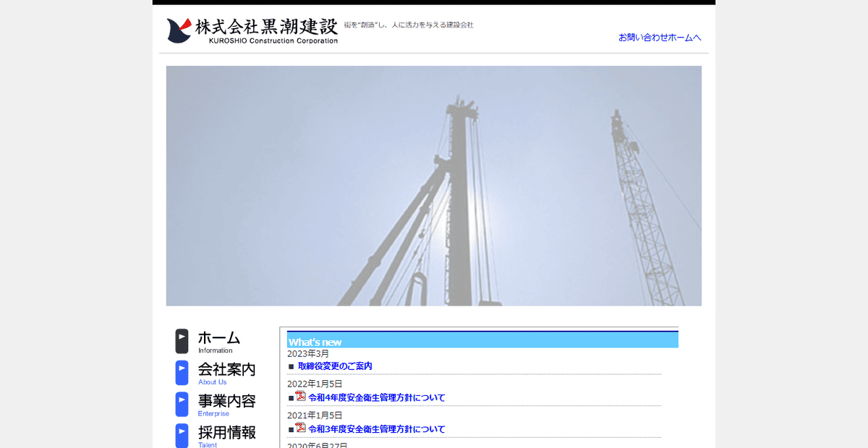The width and height of the screenshot is (868, 448).
Task: Click the arrow icon beside 会社案内
Action: coord(181,371)
